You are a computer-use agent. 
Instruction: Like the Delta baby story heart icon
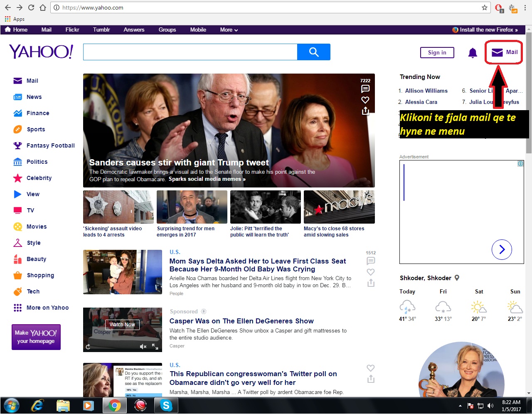(371, 272)
